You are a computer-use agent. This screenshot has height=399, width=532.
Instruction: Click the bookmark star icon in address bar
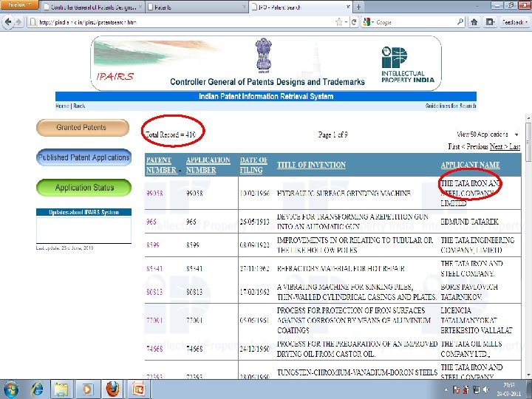(338, 22)
